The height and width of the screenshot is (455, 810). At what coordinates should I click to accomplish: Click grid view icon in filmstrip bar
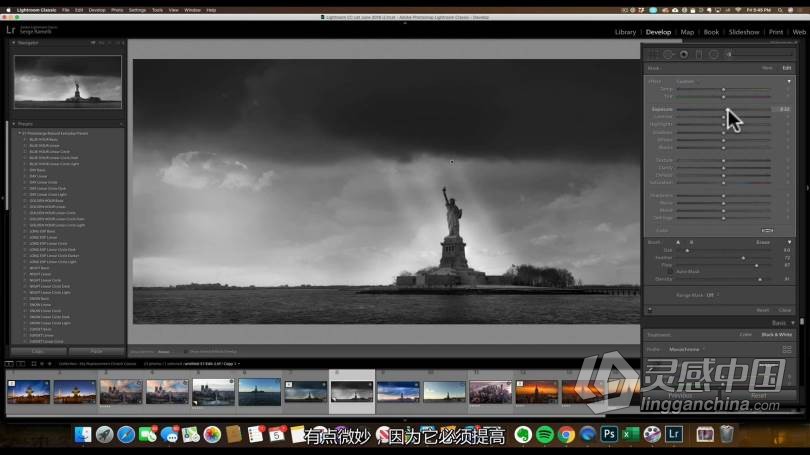[34, 364]
